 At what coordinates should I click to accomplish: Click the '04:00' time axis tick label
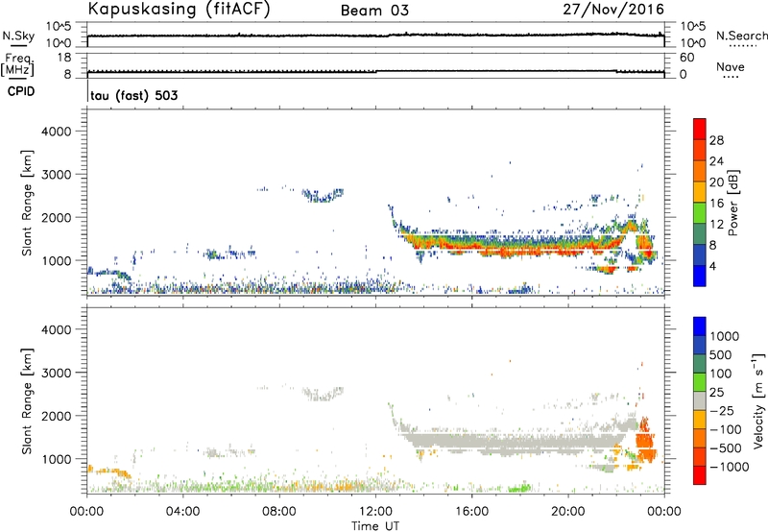pyautogui.click(x=182, y=512)
